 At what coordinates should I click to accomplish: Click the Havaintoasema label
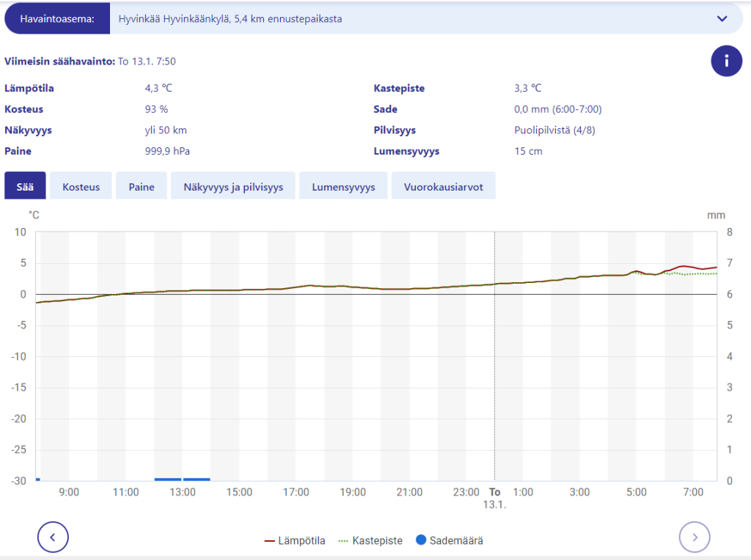click(57, 19)
